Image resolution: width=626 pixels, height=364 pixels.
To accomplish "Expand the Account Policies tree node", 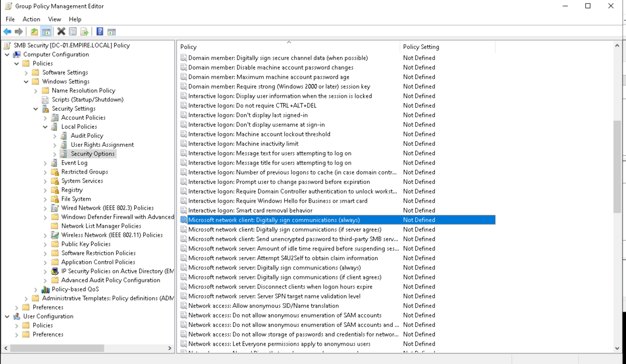I will pos(45,118).
